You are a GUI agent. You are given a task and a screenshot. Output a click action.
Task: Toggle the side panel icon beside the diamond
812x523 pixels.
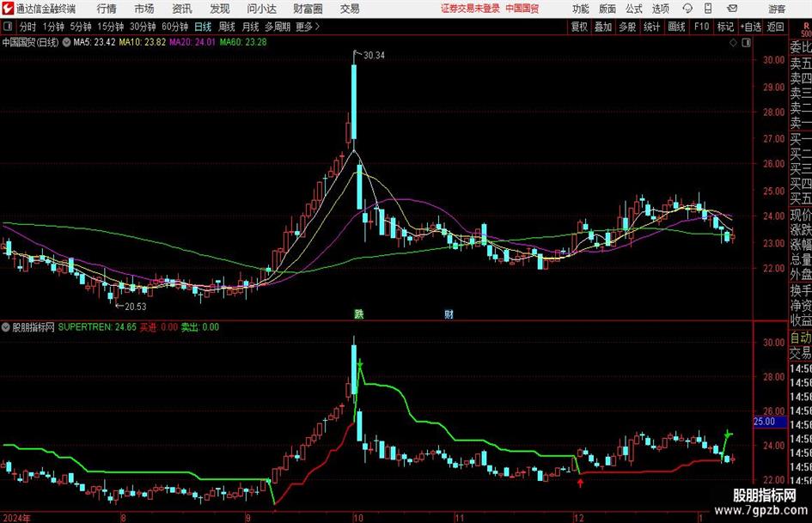[746, 43]
